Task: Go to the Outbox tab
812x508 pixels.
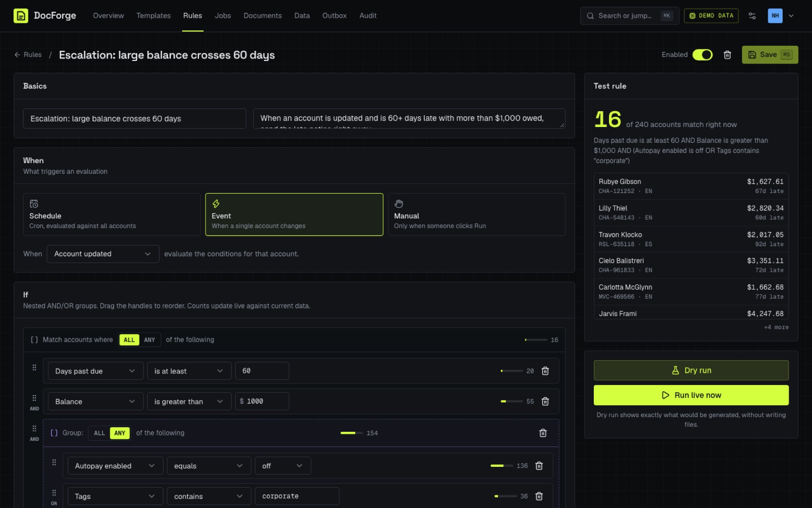Action: click(334, 16)
